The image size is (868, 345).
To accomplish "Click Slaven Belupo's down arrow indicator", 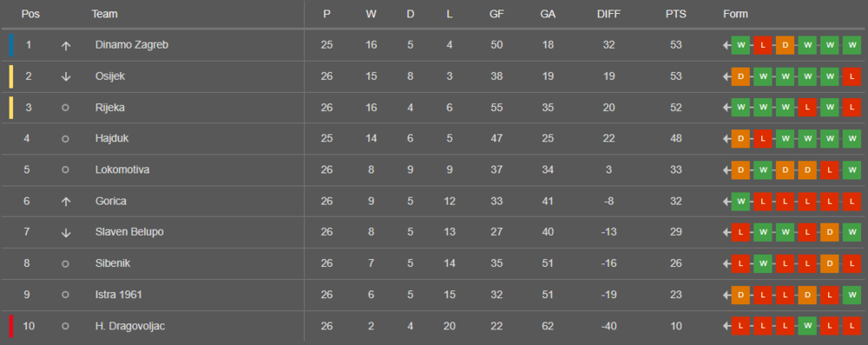I will coord(65,233).
